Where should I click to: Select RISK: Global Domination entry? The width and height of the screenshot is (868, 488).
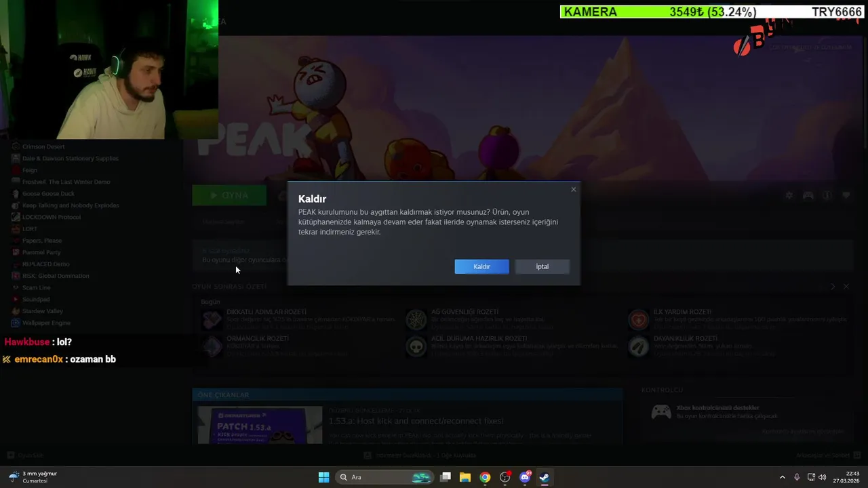56,276
